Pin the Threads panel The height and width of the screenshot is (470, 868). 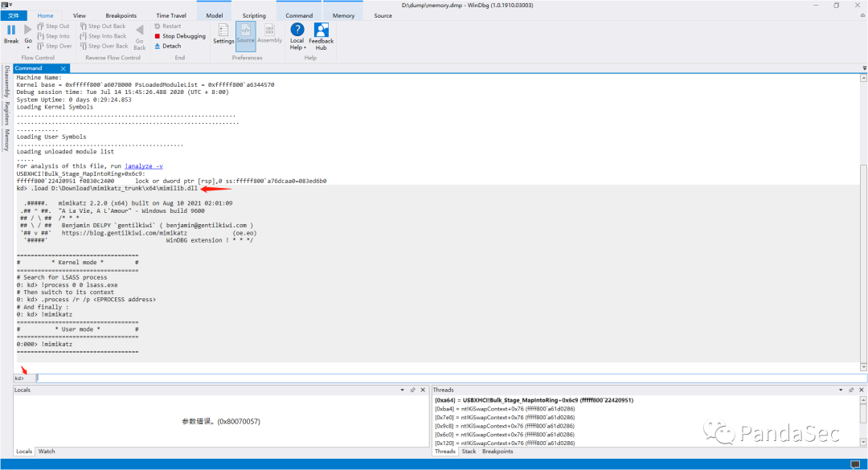851,390
